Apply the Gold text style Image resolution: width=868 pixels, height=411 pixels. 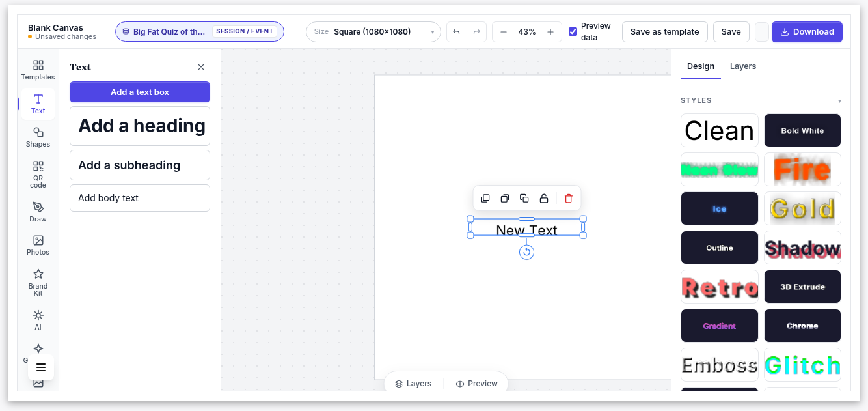pos(802,208)
